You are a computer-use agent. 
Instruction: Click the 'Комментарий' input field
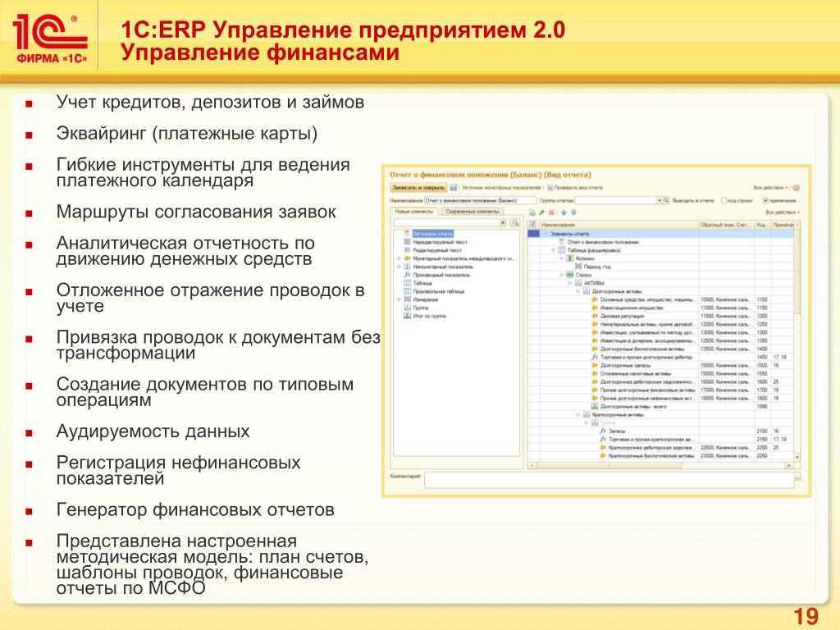[x=609, y=480]
